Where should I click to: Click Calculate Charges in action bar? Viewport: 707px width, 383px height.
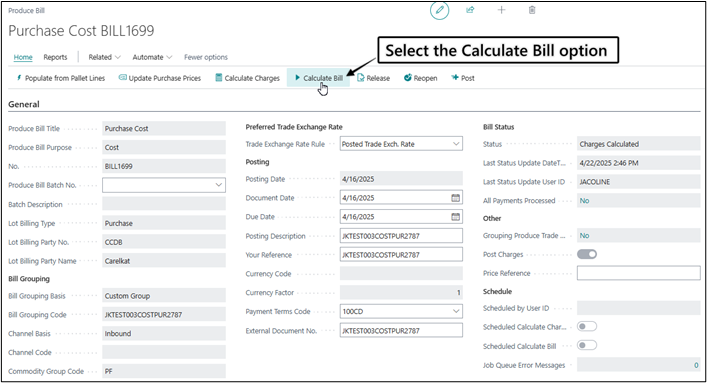(248, 78)
